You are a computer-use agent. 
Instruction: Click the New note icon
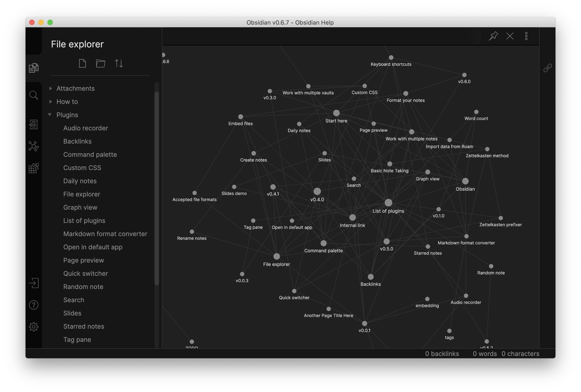point(82,63)
